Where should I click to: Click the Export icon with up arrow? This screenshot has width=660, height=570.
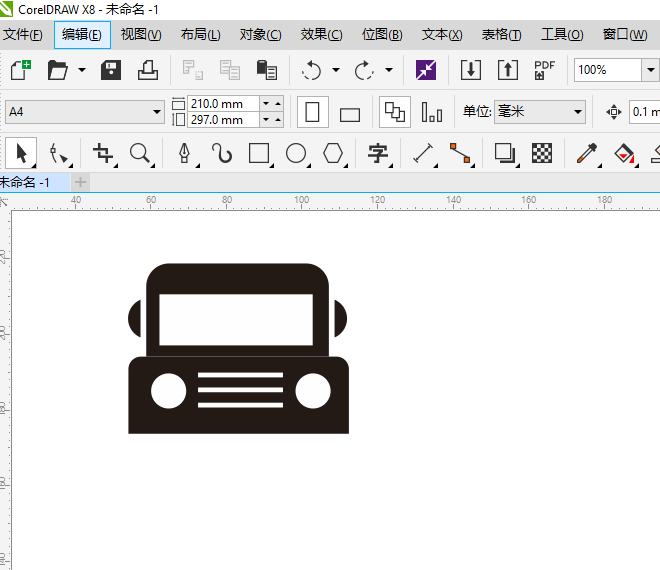508,70
